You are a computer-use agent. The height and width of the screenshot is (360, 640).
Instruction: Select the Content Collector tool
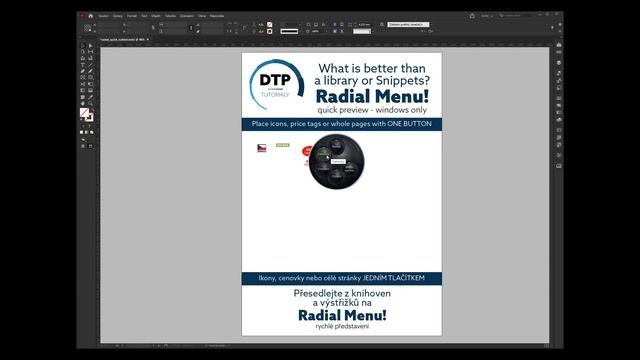pos(82,58)
